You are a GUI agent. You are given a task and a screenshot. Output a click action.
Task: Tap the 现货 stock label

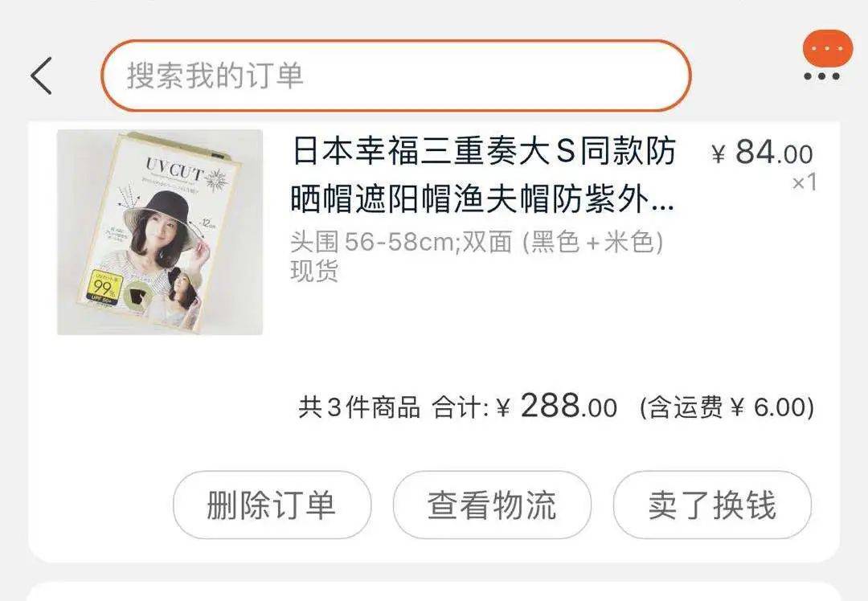[x=314, y=271]
